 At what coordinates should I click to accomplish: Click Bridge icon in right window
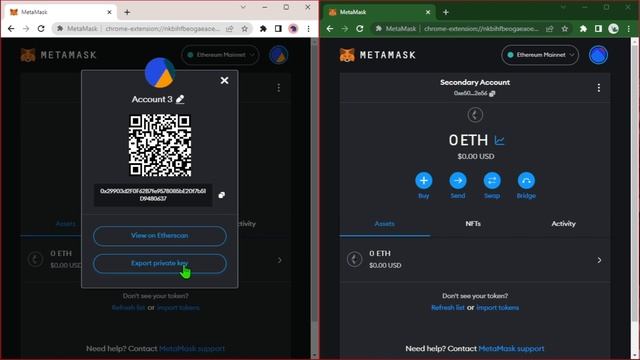click(x=526, y=180)
